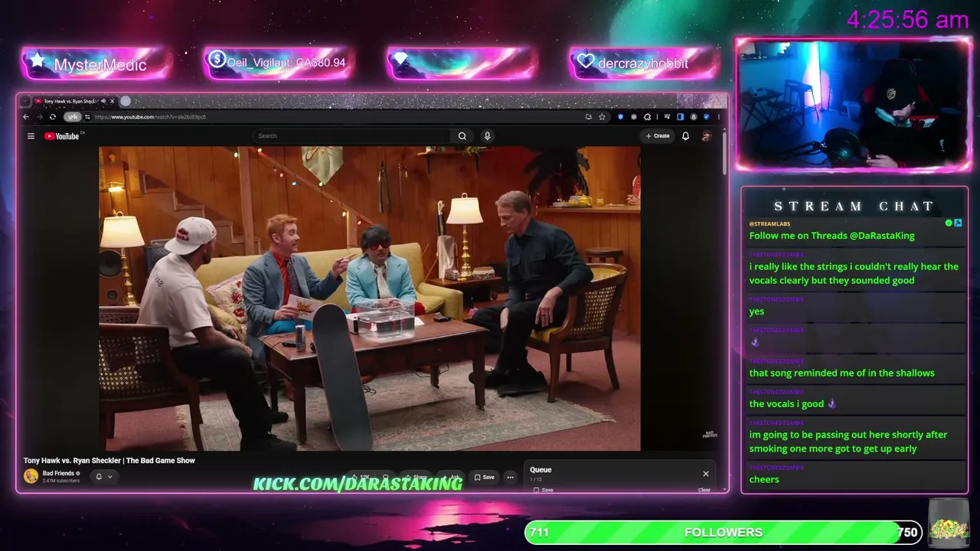Click the Streamlabs Threads follow message
This screenshot has height=551, width=980.
coord(832,236)
